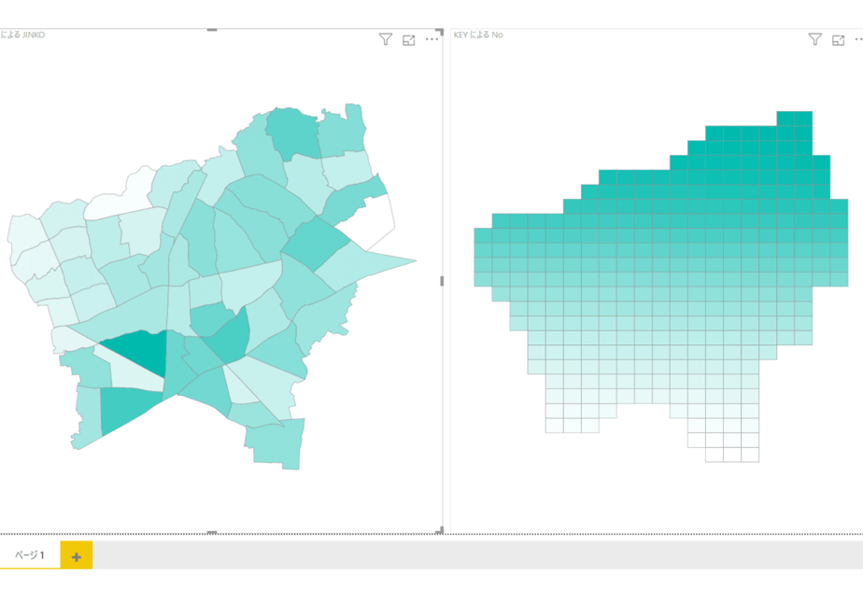Add a new page with the plus button
Screen dimensions: 863x616
[77, 555]
